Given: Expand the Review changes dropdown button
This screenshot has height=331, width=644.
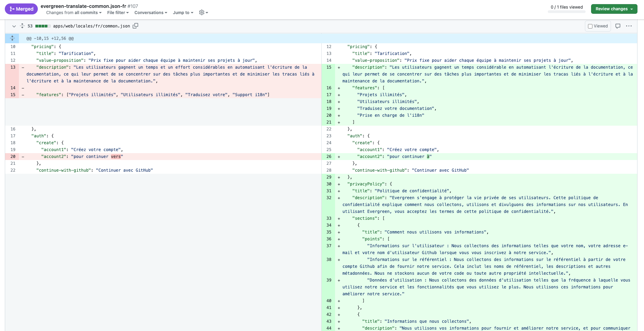Looking at the screenshot, I should tap(614, 9).
